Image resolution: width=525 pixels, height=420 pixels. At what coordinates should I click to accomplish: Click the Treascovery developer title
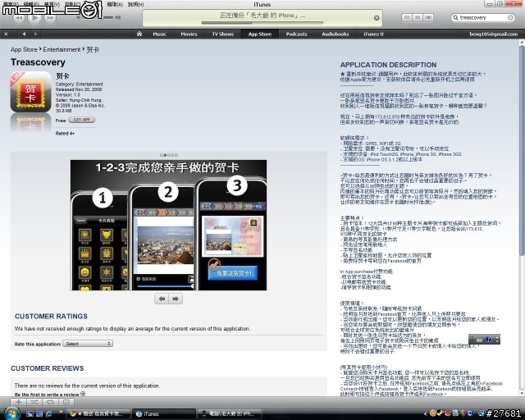coord(38,62)
